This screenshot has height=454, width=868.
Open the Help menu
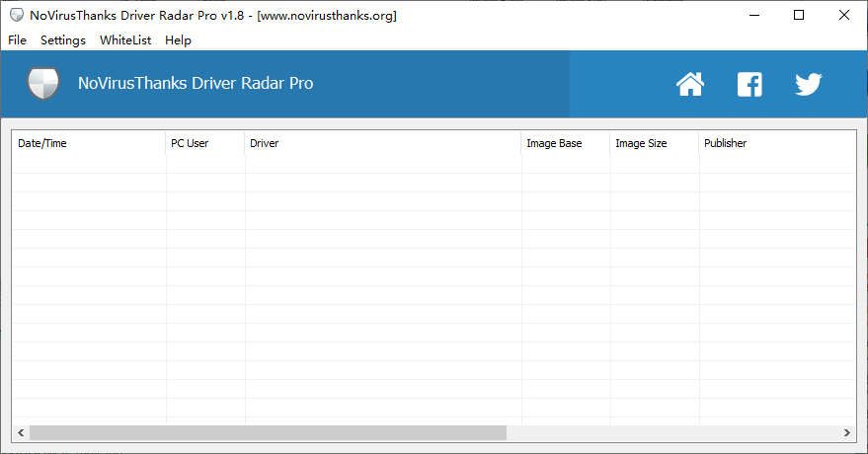(179, 40)
